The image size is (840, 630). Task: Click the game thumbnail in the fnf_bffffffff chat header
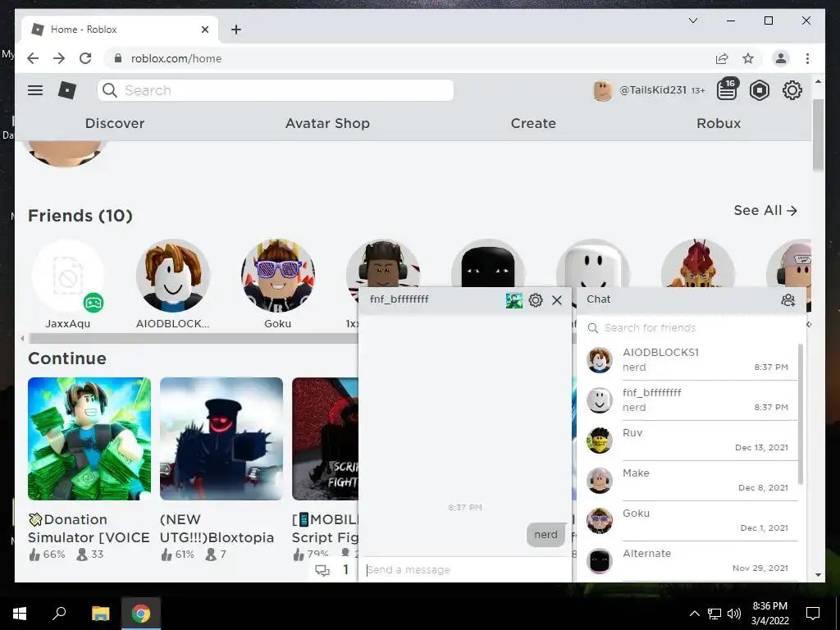514,300
